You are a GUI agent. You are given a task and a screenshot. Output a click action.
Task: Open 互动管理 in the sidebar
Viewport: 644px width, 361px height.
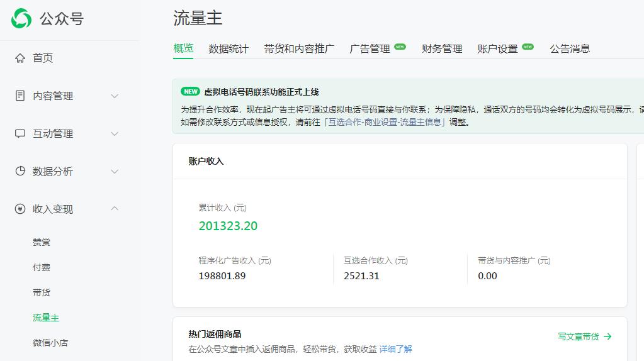[53, 133]
